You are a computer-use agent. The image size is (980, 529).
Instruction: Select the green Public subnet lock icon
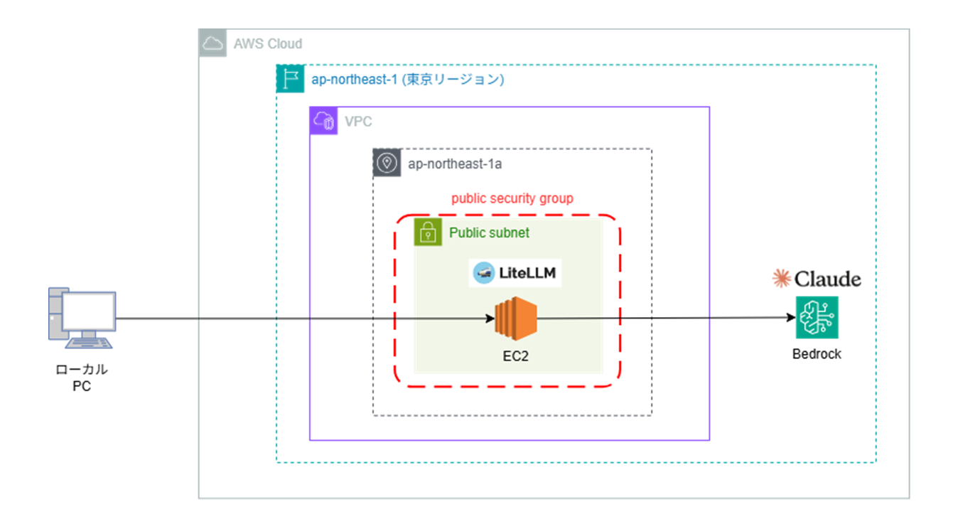tap(427, 232)
